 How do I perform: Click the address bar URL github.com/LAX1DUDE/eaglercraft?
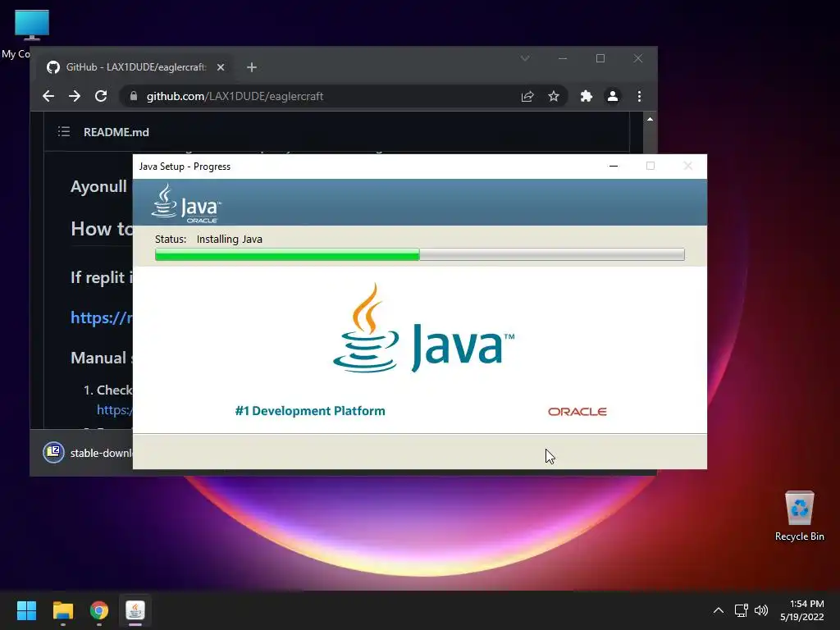click(x=235, y=97)
